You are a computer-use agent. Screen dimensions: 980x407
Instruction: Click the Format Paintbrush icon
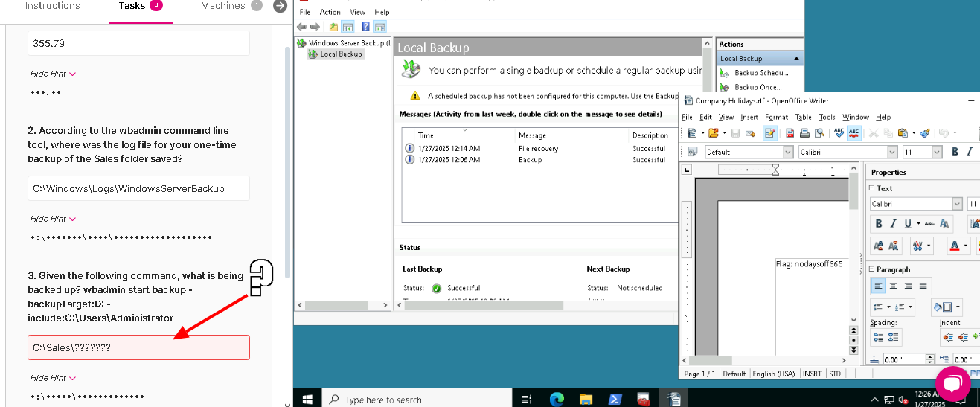tap(925, 133)
